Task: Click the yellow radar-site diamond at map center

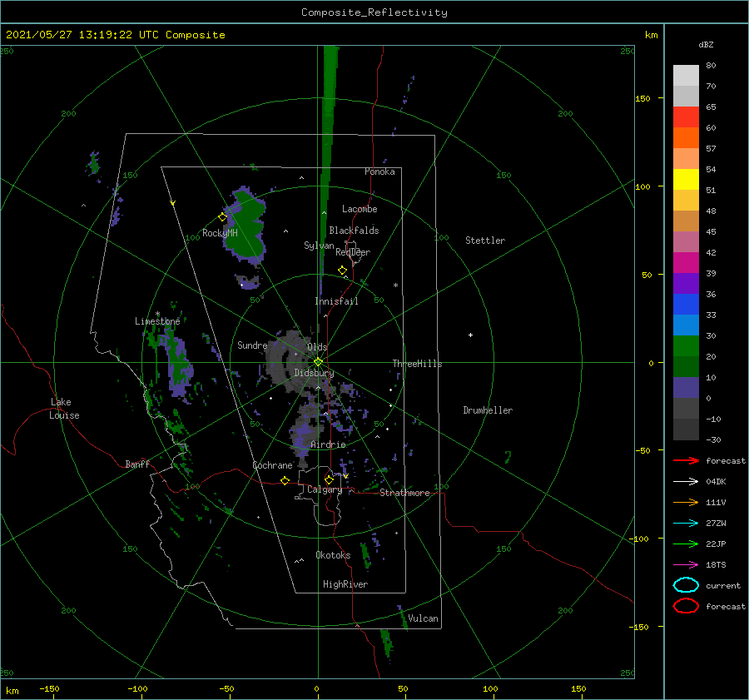Action: click(318, 362)
